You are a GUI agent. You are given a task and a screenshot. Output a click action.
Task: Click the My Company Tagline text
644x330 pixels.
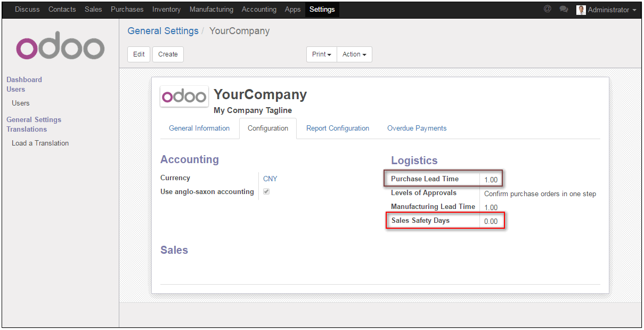point(253,110)
